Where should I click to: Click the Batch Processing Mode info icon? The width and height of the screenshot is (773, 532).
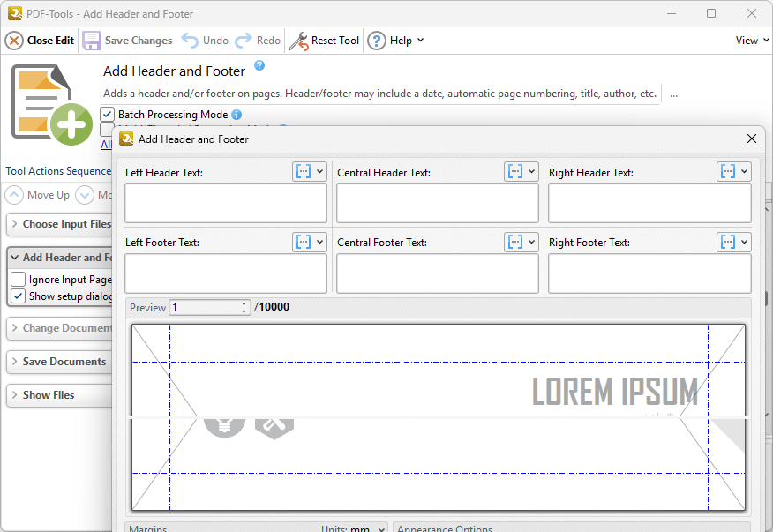[236, 115]
